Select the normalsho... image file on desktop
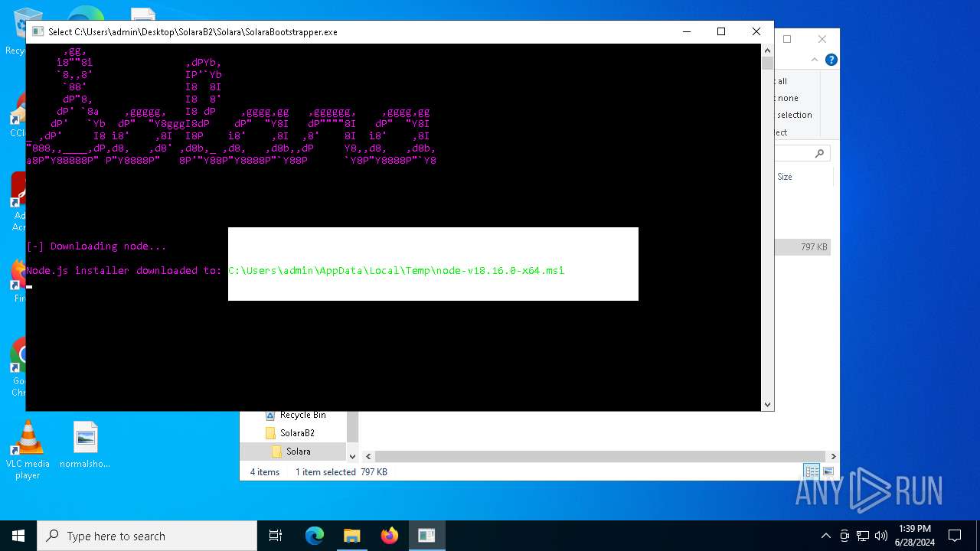 point(85,445)
